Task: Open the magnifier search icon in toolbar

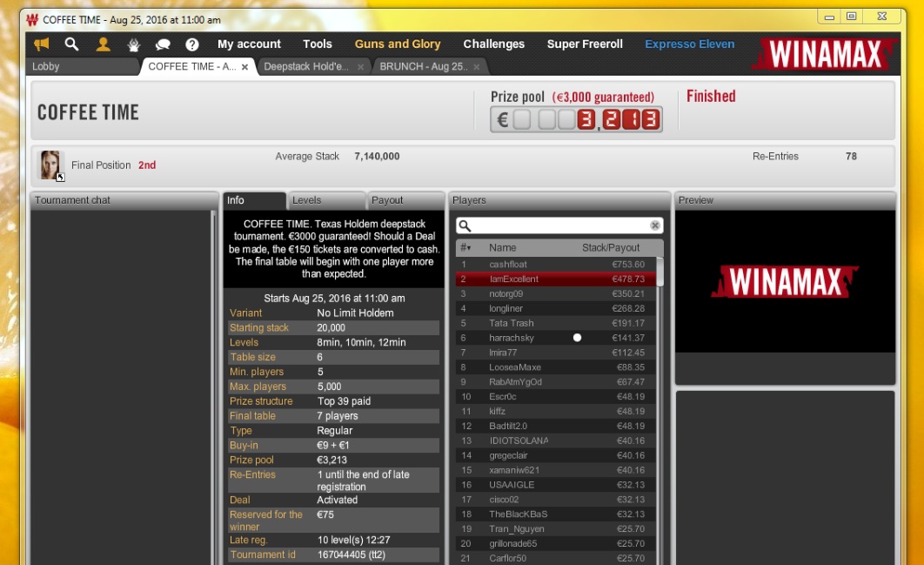Action: point(72,44)
